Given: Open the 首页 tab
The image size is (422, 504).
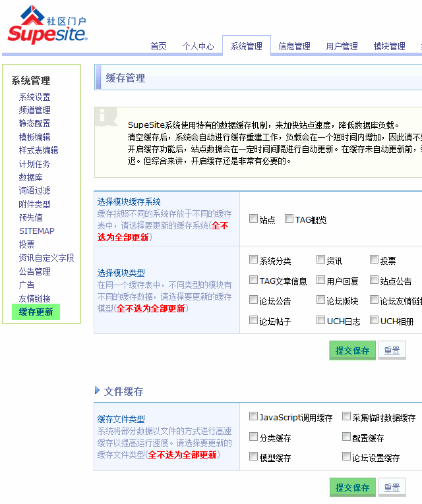Looking at the screenshot, I should (158, 46).
